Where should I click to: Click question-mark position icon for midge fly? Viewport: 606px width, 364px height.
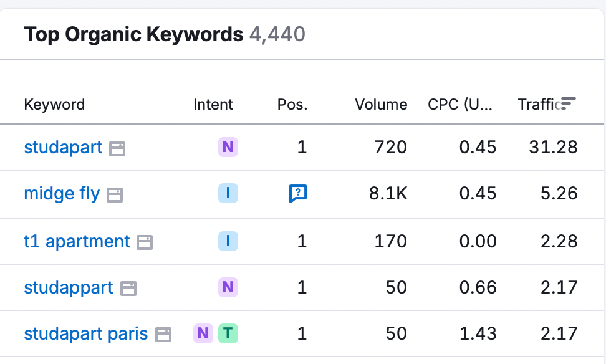pyautogui.click(x=299, y=194)
